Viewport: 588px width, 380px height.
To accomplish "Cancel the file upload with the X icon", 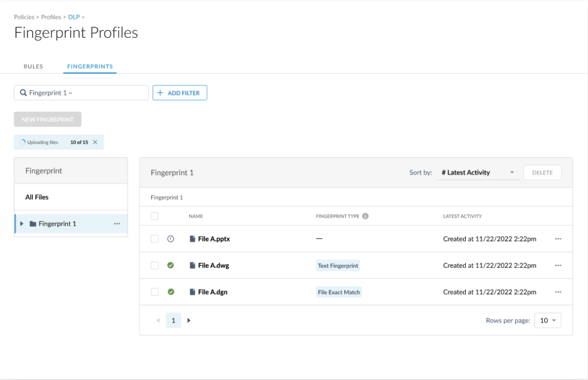I will pos(95,142).
